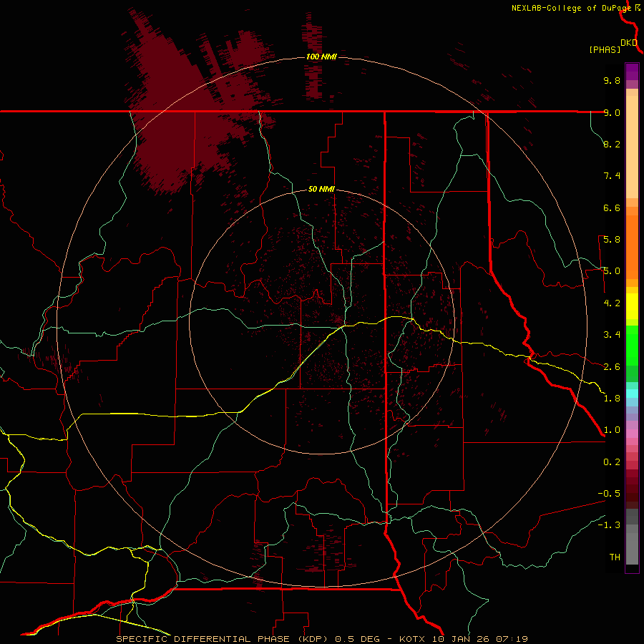Click the SPECIFIC DIFFERENTIAL PHASE (KDP) caption
Screen dimensions: 644x644
pos(224,639)
